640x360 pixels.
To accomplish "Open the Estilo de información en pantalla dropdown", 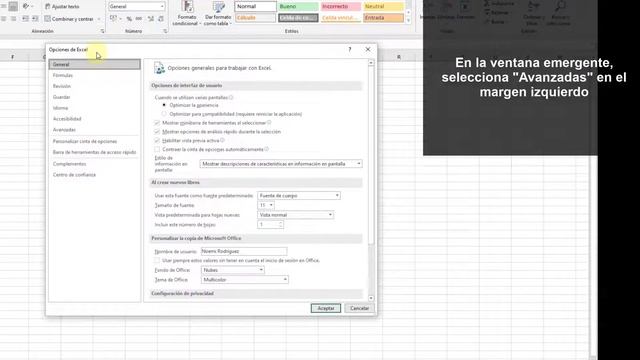I will click(281, 164).
